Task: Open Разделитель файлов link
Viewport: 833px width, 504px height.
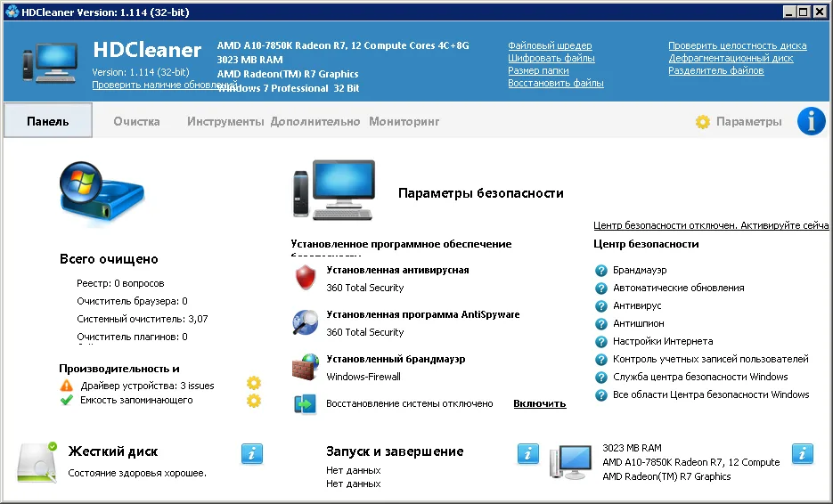Action: [x=716, y=70]
